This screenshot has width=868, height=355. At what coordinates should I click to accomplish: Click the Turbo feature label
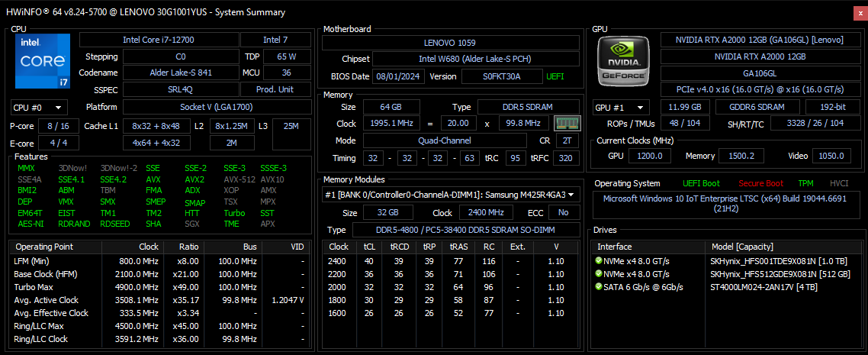tap(234, 213)
